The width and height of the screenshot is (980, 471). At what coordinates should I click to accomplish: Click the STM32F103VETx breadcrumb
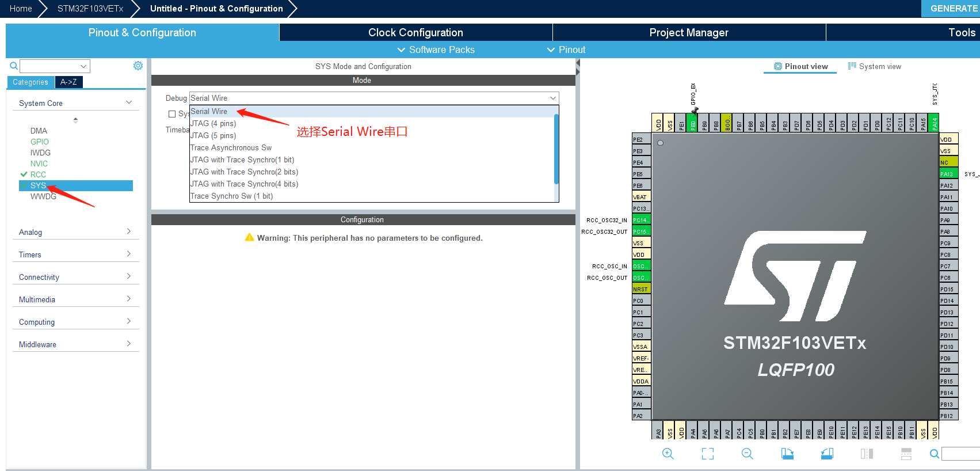click(x=90, y=9)
